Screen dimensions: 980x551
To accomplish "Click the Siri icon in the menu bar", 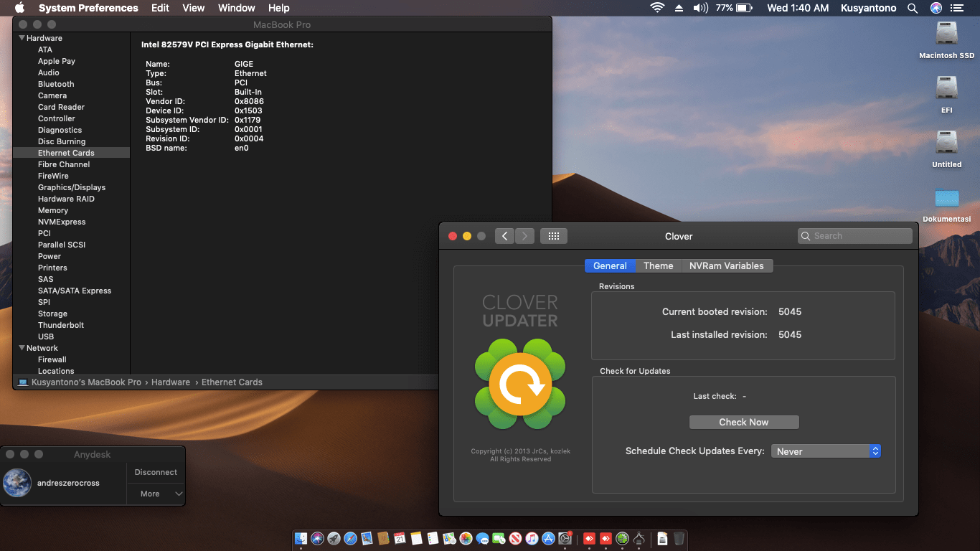I will (936, 8).
